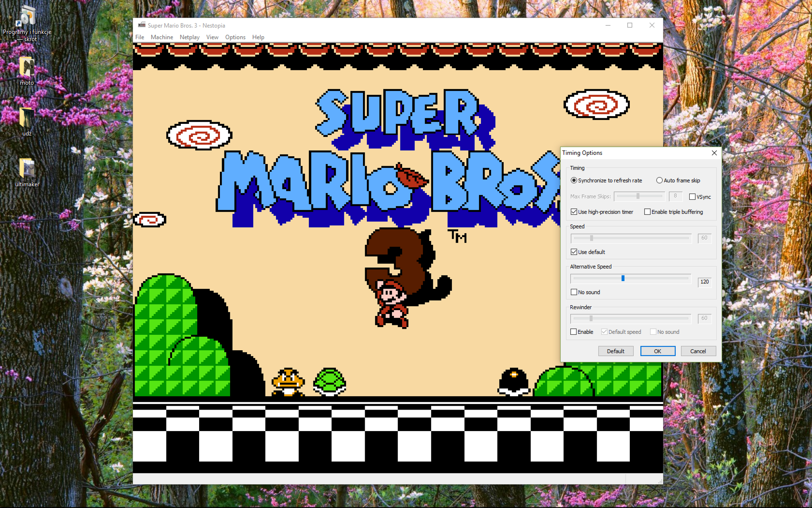
Task: Cancel the Timing Options dialog
Action: point(698,351)
